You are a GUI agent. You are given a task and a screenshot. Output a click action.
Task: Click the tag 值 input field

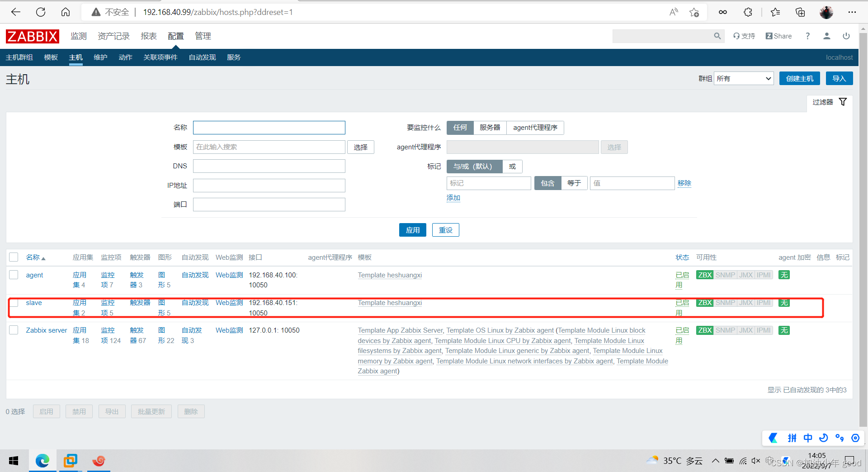pyautogui.click(x=632, y=183)
